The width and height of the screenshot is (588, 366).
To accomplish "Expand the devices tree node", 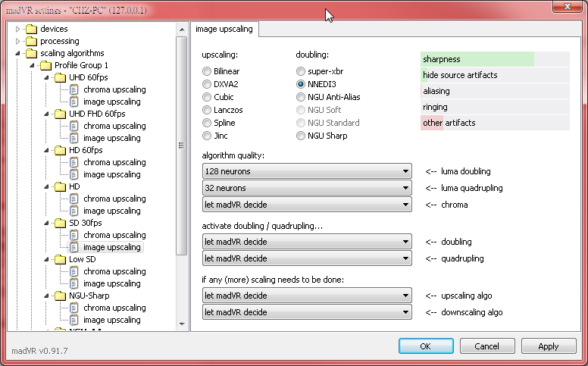I will click(17, 29).
